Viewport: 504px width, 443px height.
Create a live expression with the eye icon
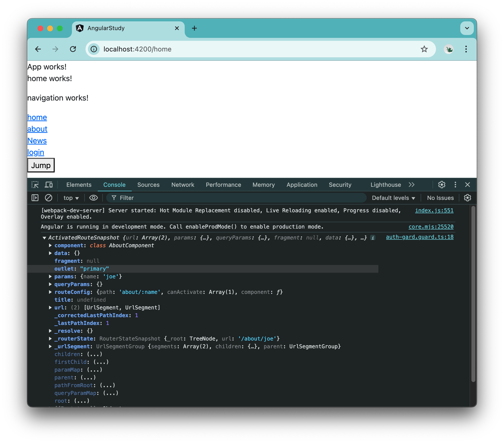tap(94, 198)
